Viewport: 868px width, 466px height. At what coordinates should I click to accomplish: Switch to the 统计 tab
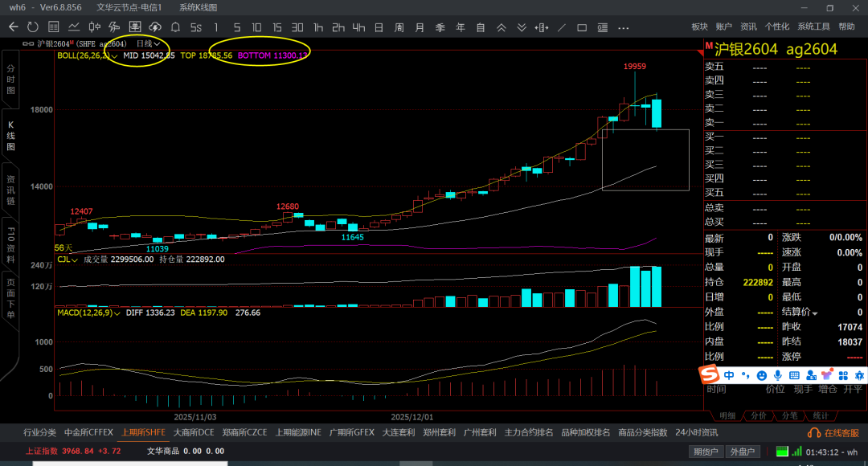(x=821, y=415)
